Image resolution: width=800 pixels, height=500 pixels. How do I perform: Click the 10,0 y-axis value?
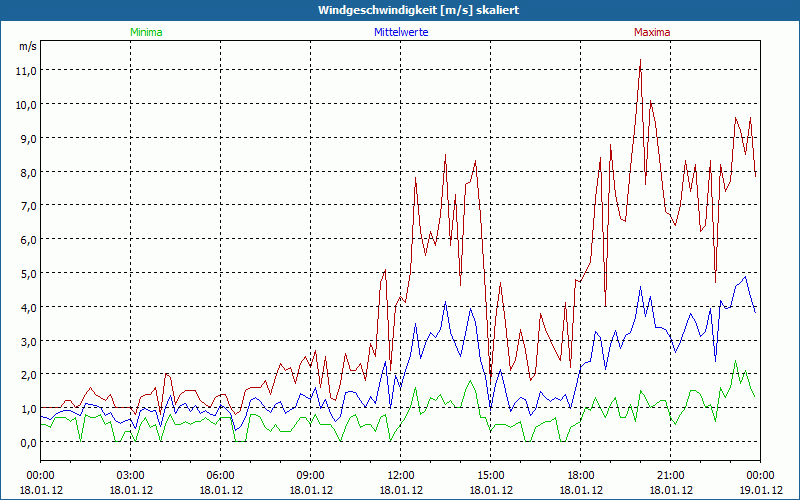(27, 105)
